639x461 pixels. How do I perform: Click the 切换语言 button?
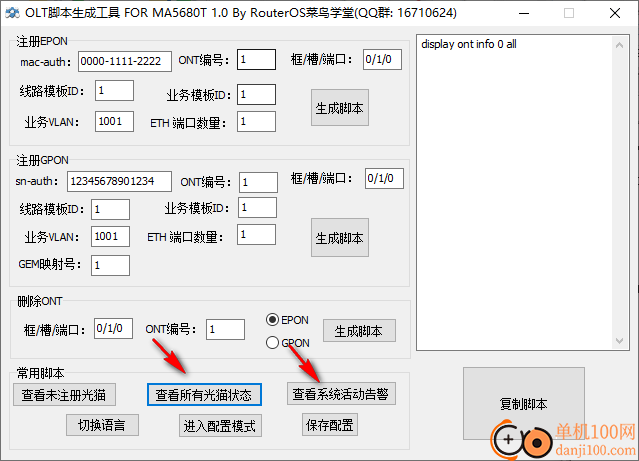(102, 425)
